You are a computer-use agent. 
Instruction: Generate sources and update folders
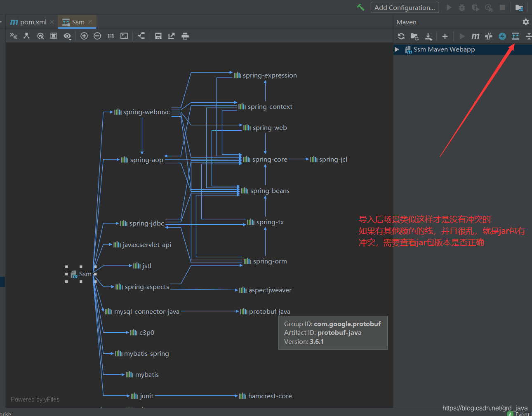tap(414, 36)
